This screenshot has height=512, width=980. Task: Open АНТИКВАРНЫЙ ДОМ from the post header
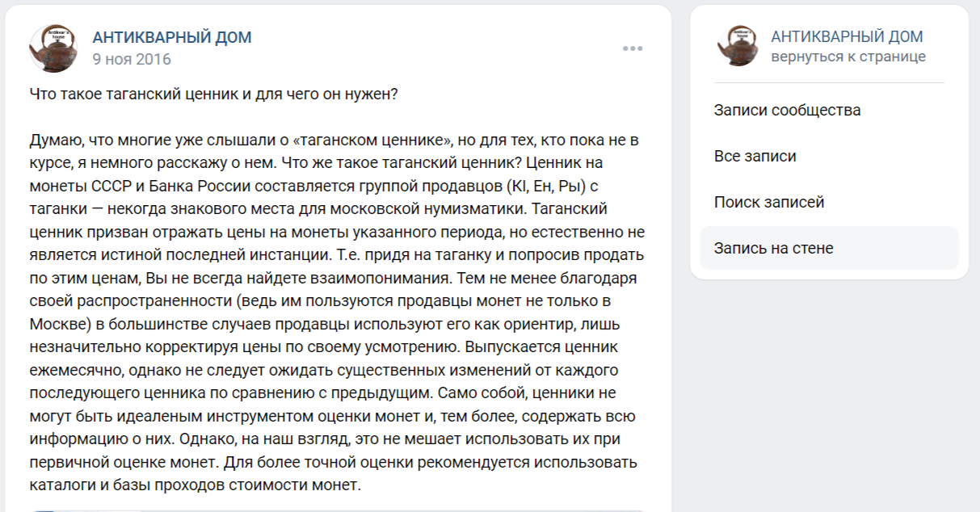click(172, 37)
